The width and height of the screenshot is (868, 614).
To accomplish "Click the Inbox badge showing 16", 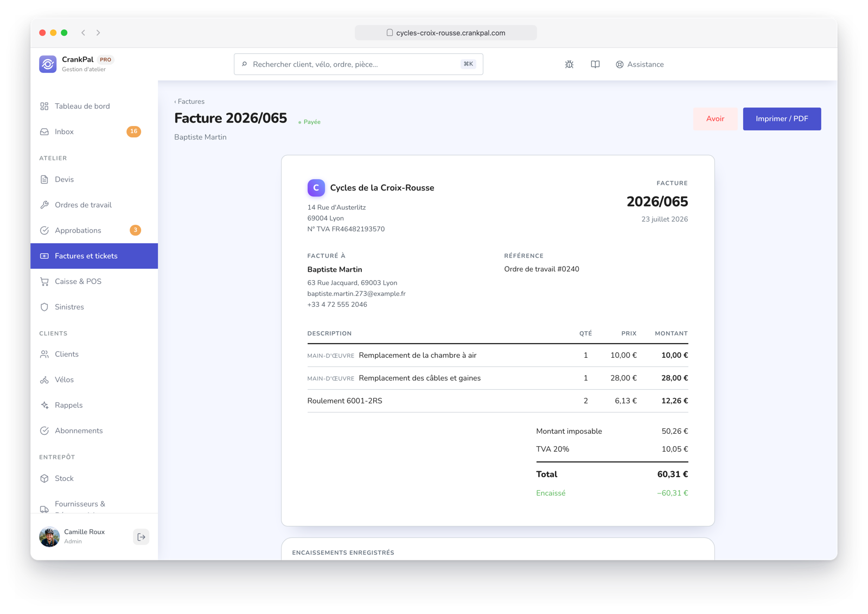I will click(x=133, y=131).
